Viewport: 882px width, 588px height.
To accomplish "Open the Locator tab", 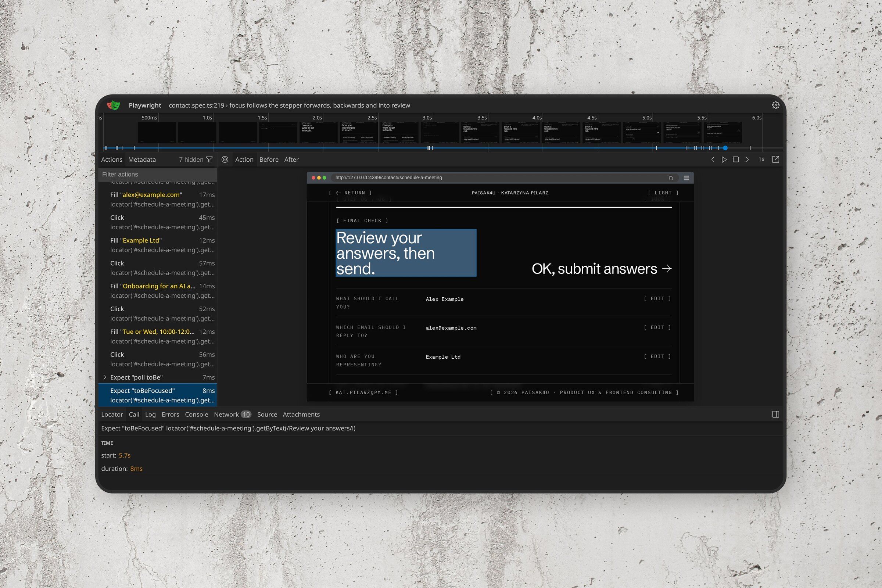I will pos(112,415).
